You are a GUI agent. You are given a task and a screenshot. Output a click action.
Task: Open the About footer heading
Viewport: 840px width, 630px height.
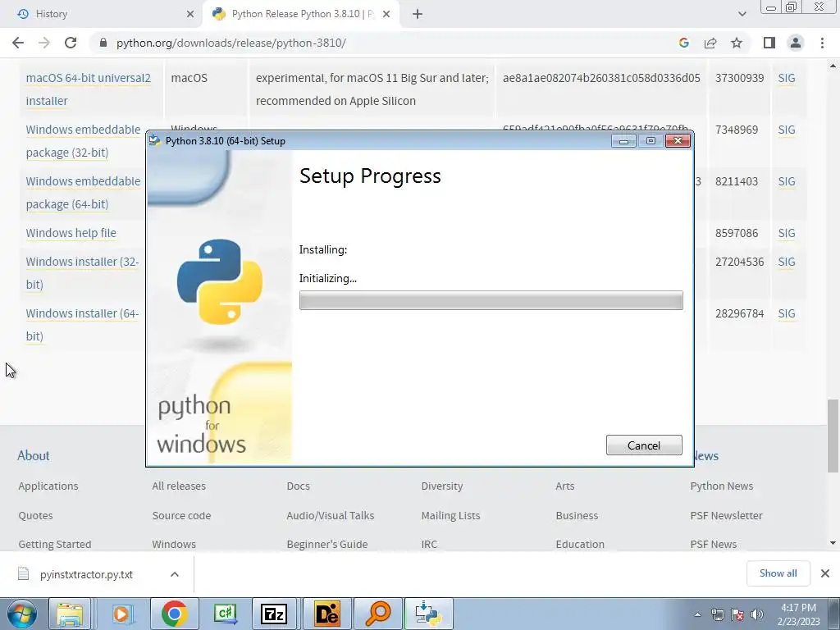click(x=33, y=456)
